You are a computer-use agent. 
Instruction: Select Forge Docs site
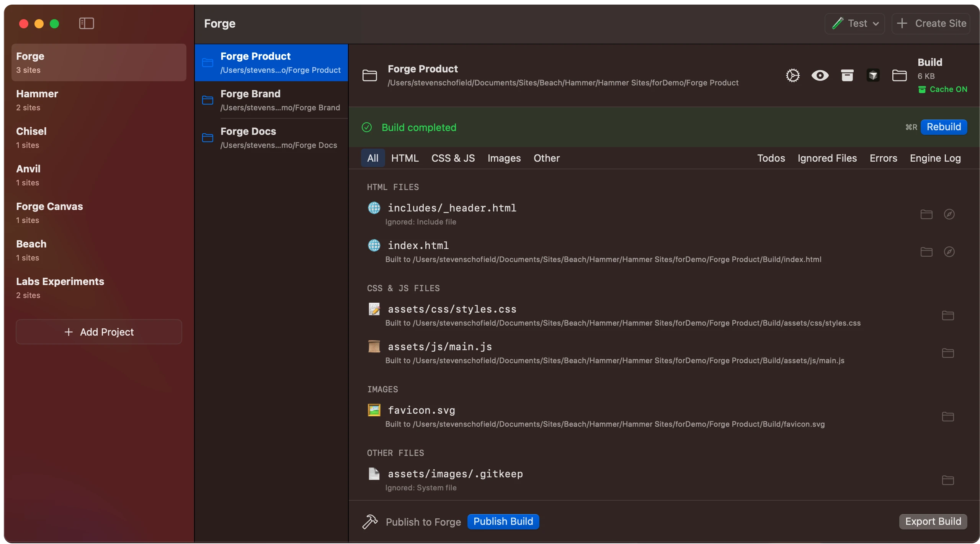[x=271, y=138]
